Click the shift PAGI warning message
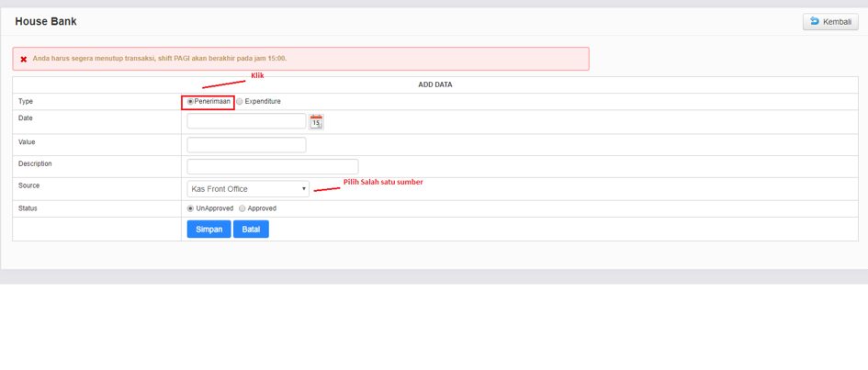This screenshot has height=370, width=868. pos(160,59)
